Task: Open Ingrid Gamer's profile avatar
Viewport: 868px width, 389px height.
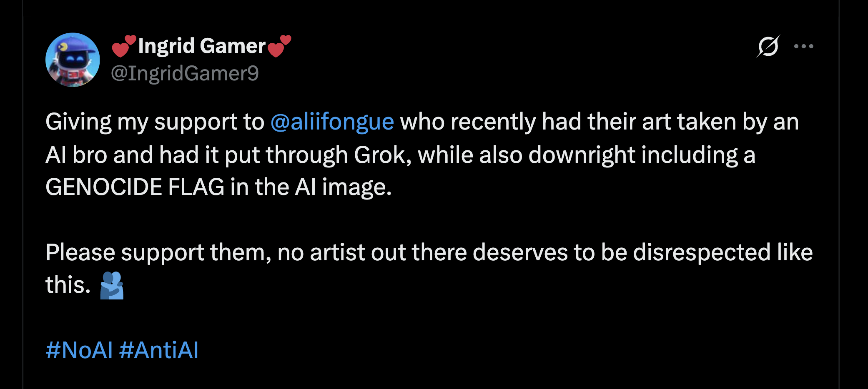Action: pyautogui.click(x=73, y=60)
